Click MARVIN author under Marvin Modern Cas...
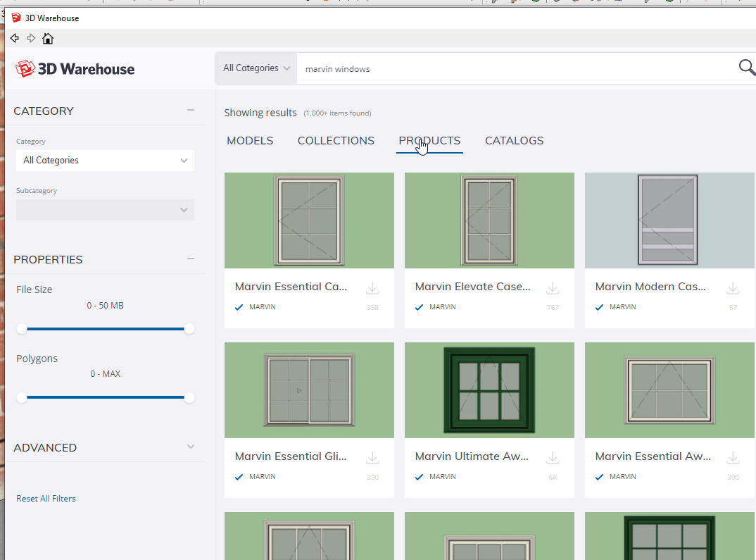This screenshot has height=560, width=756. pos(622,307)
